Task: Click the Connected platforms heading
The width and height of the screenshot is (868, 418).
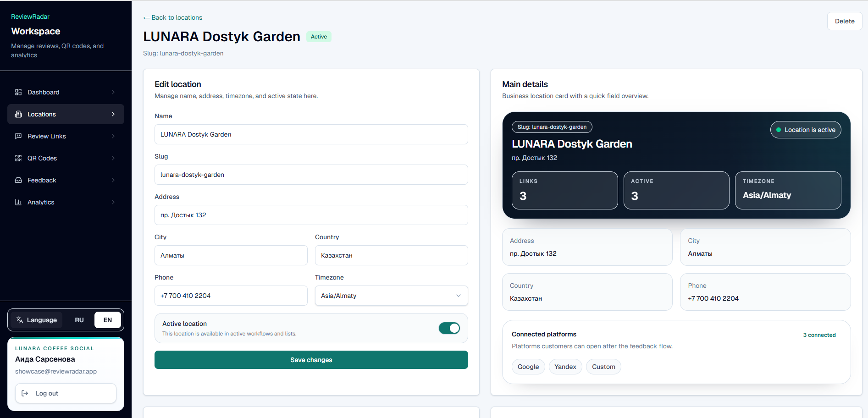Action: (x=544, y=334)
